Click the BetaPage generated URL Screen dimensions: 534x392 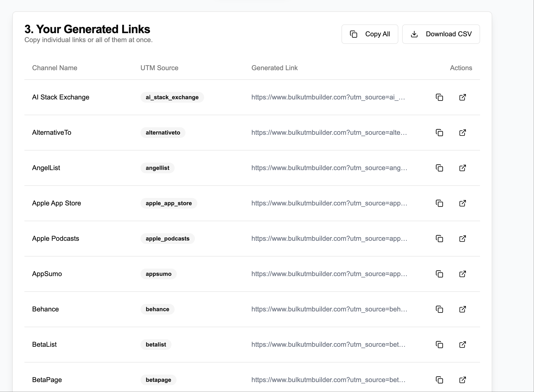click(328, 380)
